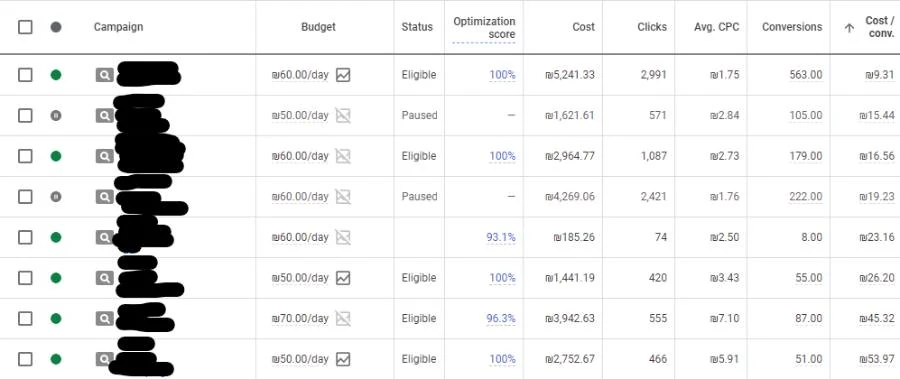This screenshot has width=900, height=379.
Task: Open the green status dot for the ₪5,241.33 campaign
Action: click(56, 75)
